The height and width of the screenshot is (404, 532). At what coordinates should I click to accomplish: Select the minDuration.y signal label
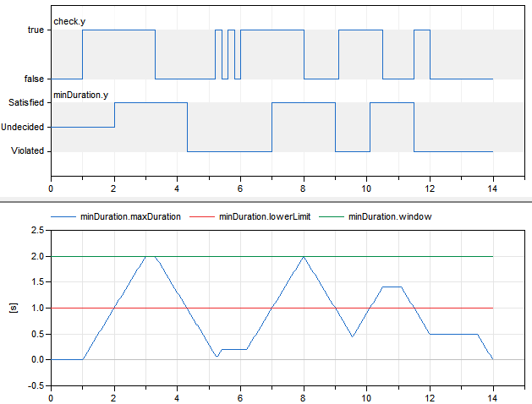80,95
